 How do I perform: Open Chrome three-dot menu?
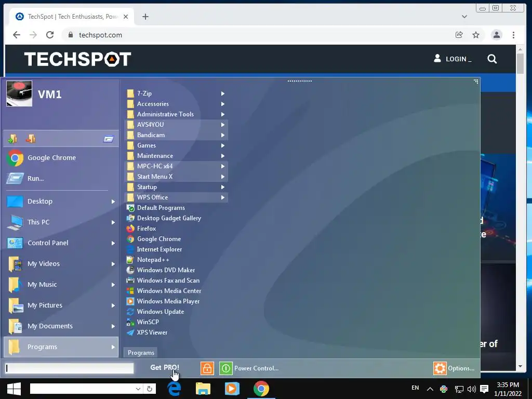click(513, 35)
